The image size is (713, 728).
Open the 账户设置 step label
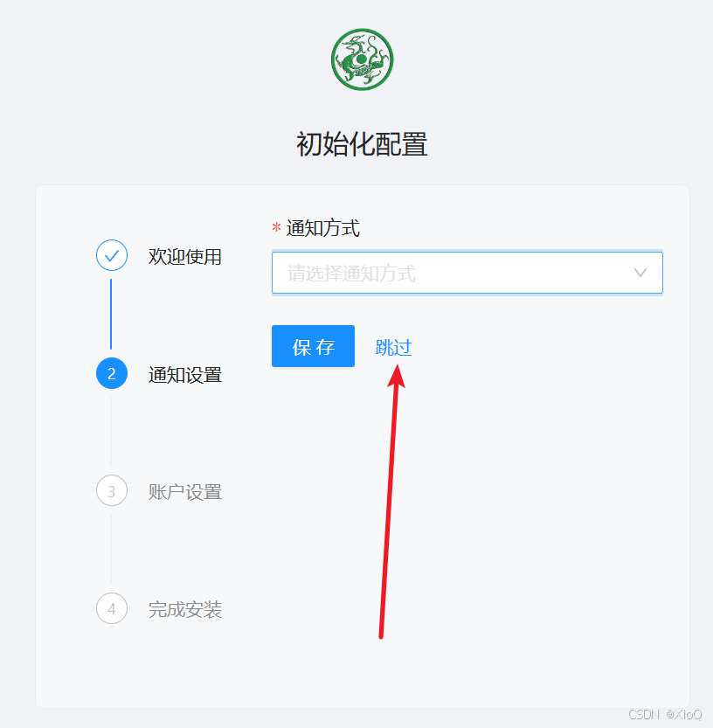[x=184, y=492]
